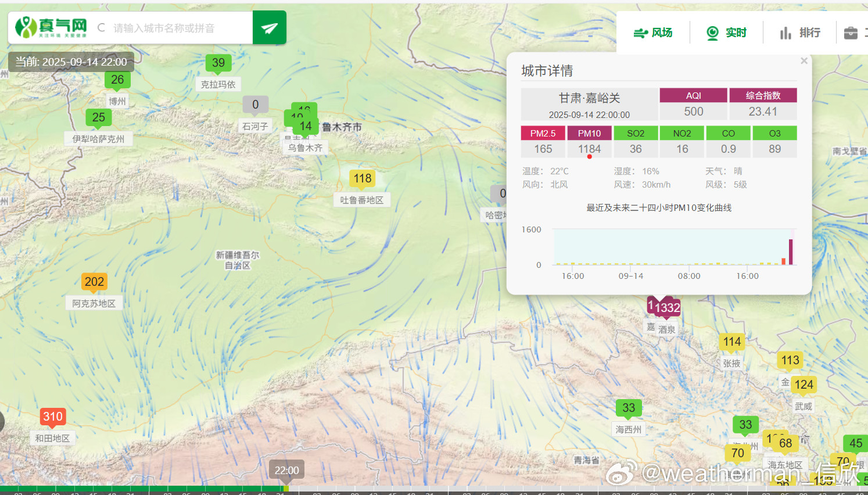Click the 吐鲁番地区 city label
868x495 pixels.
[362, 200]
